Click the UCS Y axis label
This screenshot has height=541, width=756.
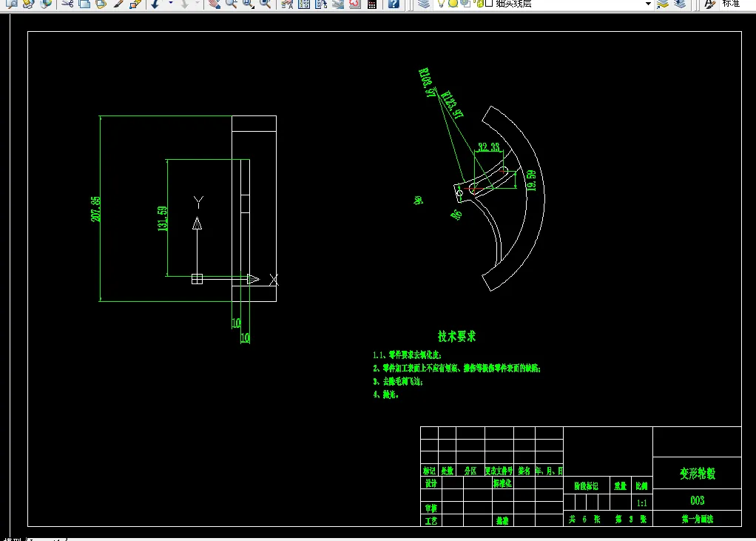tap(198, 202)
